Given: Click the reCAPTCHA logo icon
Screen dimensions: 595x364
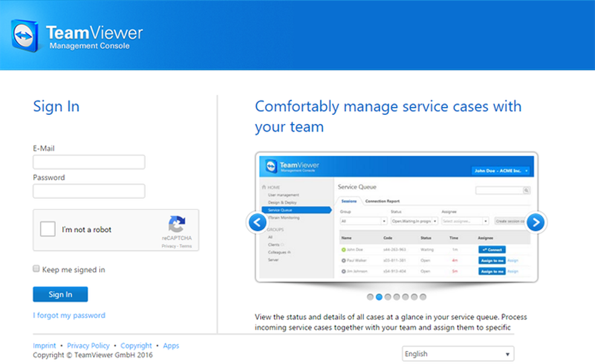Looking at the screenshot, I should tap(176, 223).
